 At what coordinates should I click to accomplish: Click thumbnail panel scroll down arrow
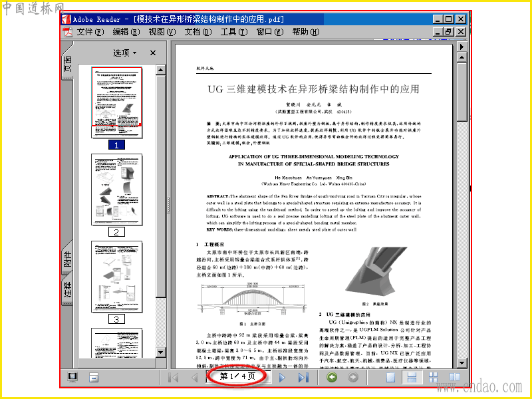coord(161,352)
